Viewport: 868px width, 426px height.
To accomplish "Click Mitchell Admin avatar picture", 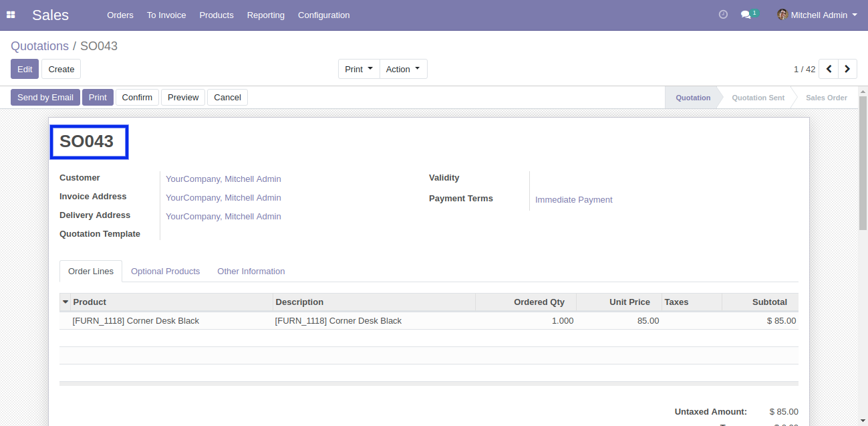I will pos(782,15).
